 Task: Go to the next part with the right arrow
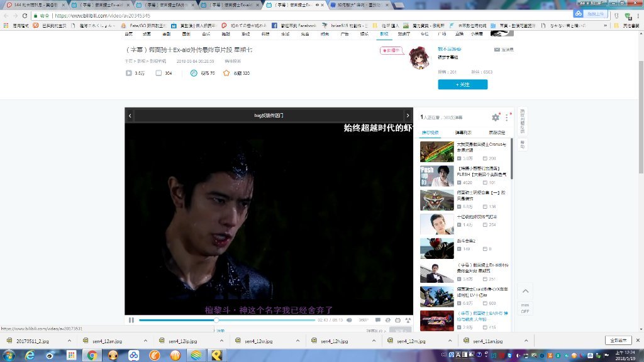click(408, 116)
